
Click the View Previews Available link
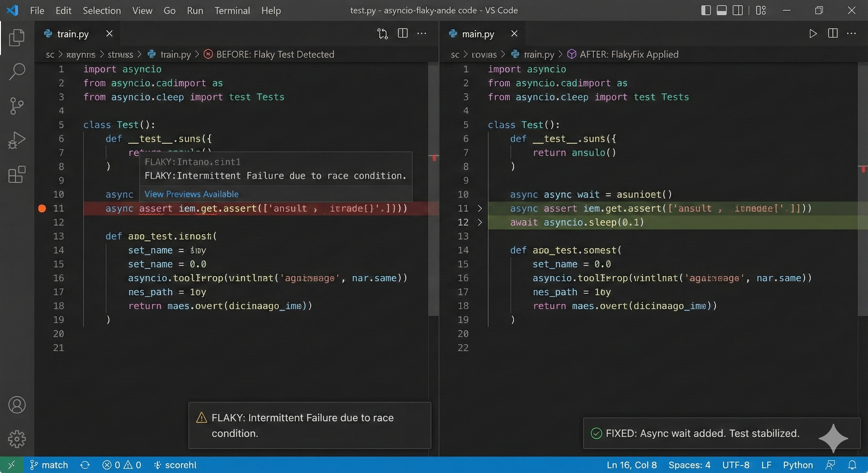coord(191,194)
